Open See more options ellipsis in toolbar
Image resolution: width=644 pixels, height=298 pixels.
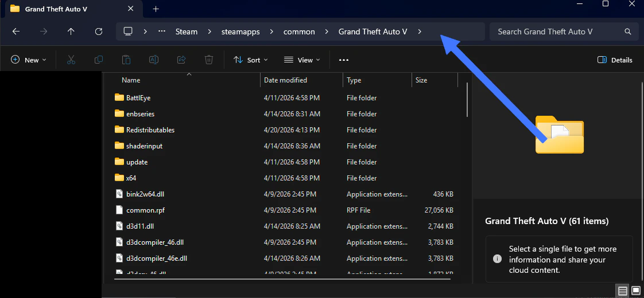[344, 60]
